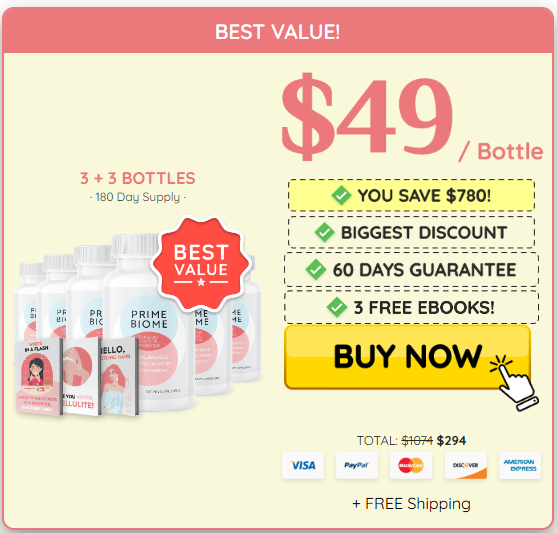Click the checkmark beside Biggest Discount

[x=324, y=232]
